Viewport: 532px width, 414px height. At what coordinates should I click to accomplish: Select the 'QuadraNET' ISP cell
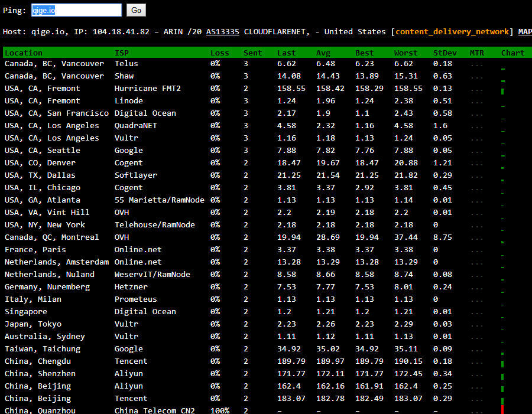click(136, 125)
